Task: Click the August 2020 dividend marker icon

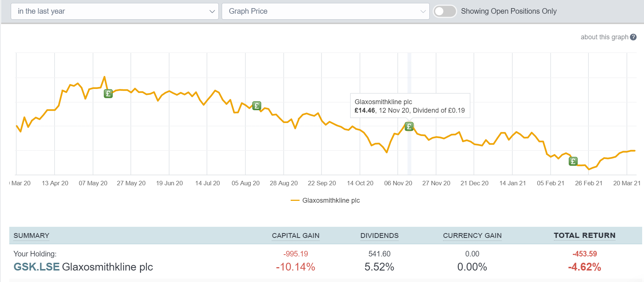Action: [x=257, y=106]
